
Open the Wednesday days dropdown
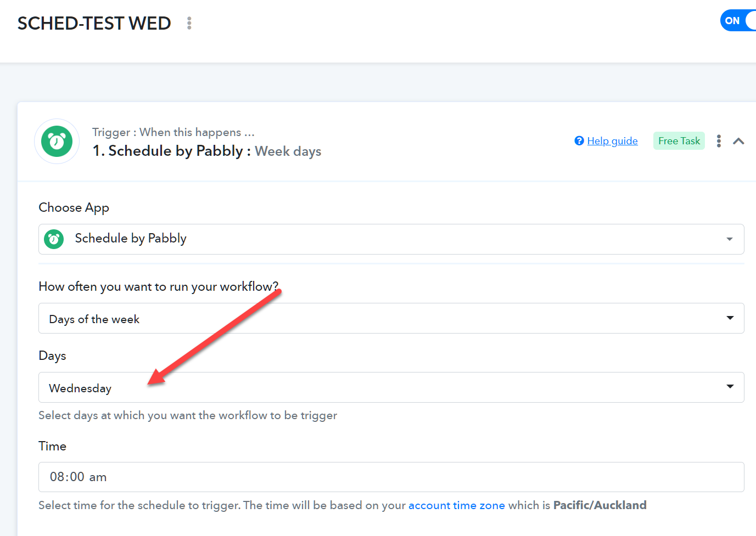(x=391, y=387)
